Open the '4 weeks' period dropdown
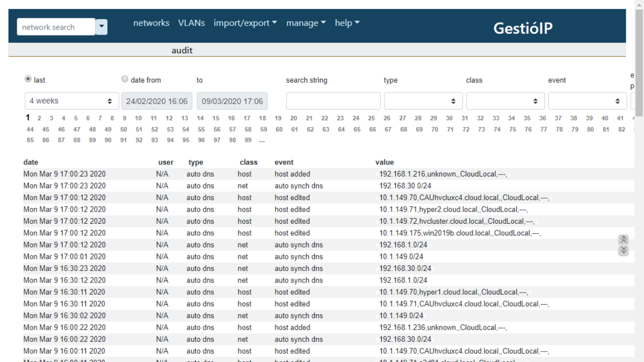644x362 pixels. 71,101
